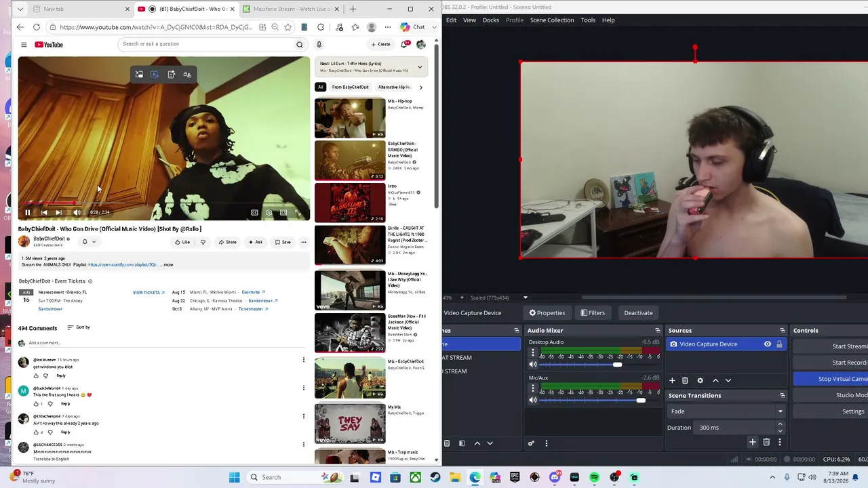Open the OBS Docks menu
Image resolution: width=868 pixels, height=488 pixels.
coord(491,20)
